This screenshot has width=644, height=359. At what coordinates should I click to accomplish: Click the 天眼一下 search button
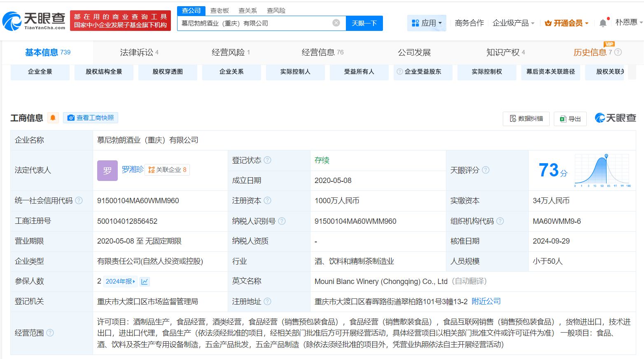[364, 23]
